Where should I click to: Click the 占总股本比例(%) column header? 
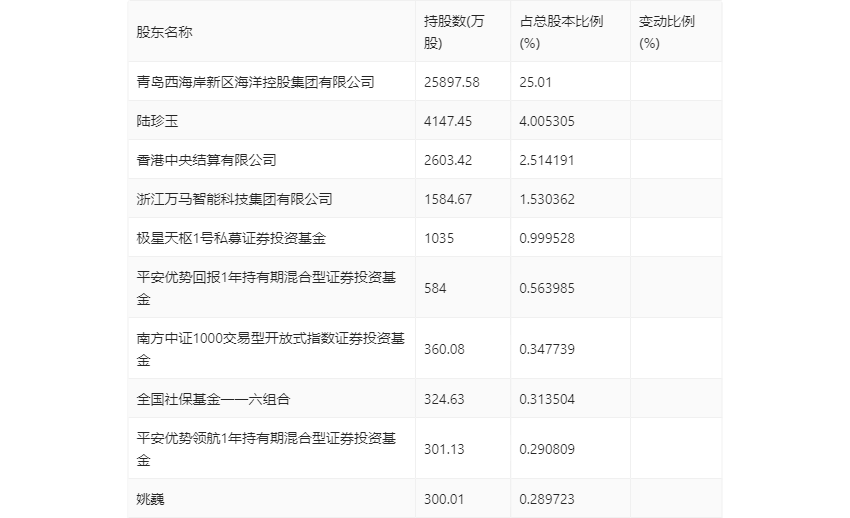tap(561, 32)
